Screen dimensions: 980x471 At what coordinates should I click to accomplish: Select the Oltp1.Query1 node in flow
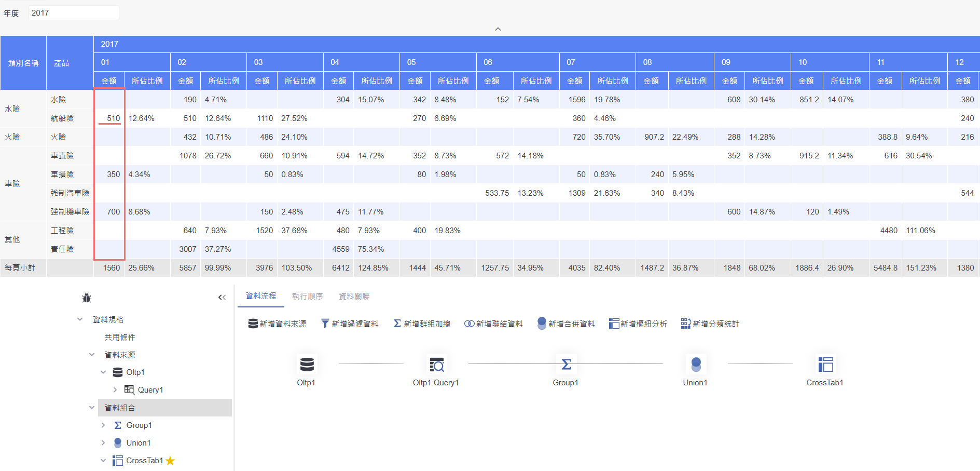pos(436,365)
